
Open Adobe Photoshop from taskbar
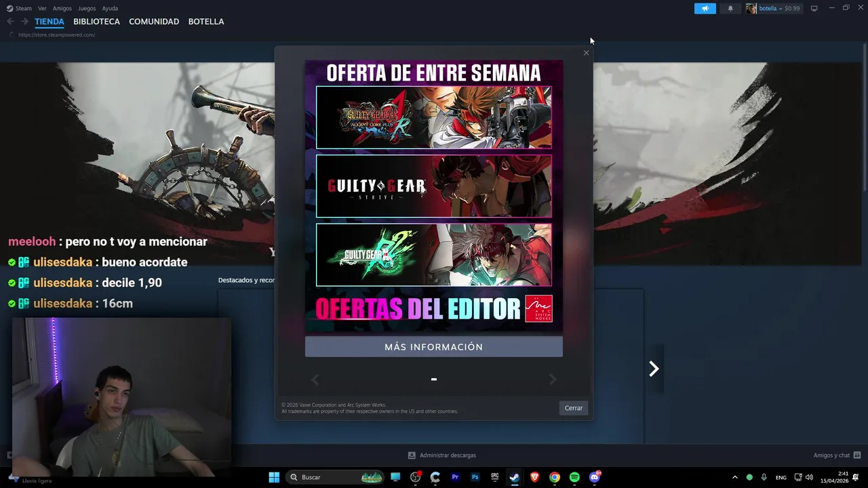pos(475,477)
